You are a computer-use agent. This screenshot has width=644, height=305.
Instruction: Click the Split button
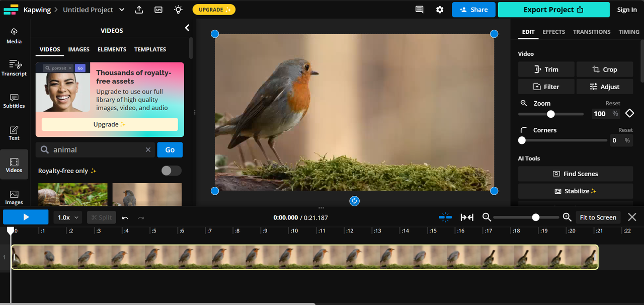point(101,217)
